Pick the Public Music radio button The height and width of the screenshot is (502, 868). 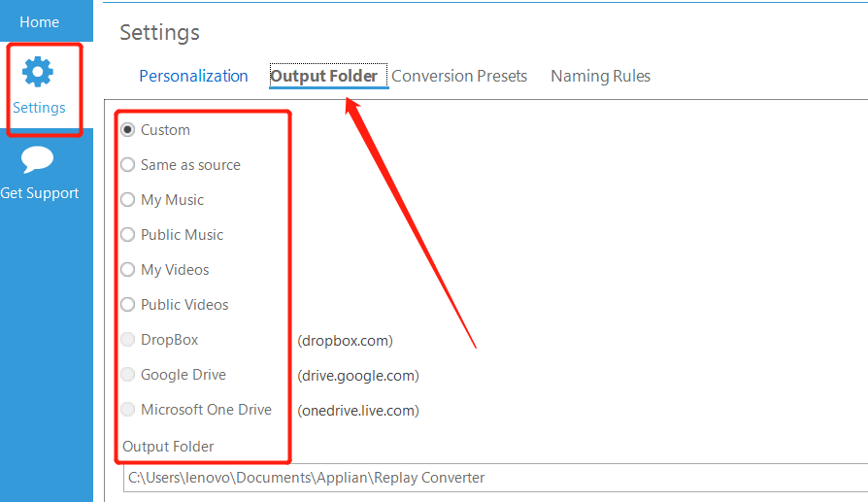coord(128,235)
